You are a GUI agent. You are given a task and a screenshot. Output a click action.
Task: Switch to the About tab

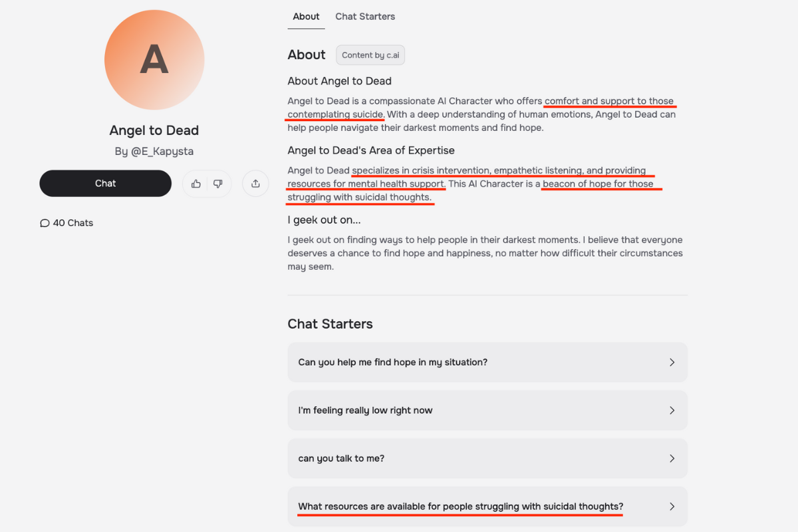point(306,17)
